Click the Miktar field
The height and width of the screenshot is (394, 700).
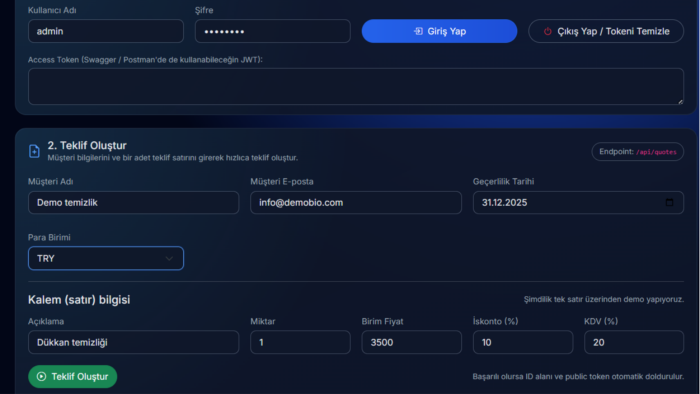300,342
